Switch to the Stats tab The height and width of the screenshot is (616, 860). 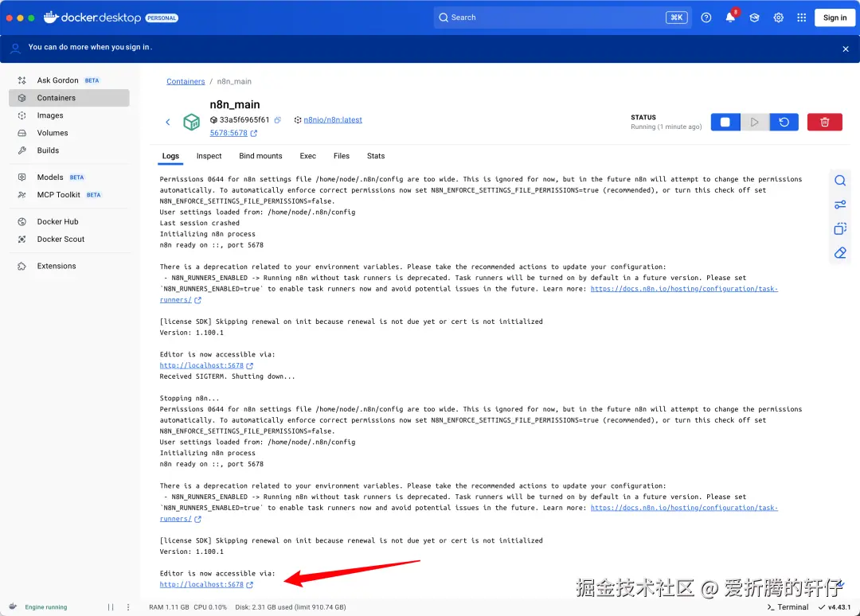(x=376, y=156)
